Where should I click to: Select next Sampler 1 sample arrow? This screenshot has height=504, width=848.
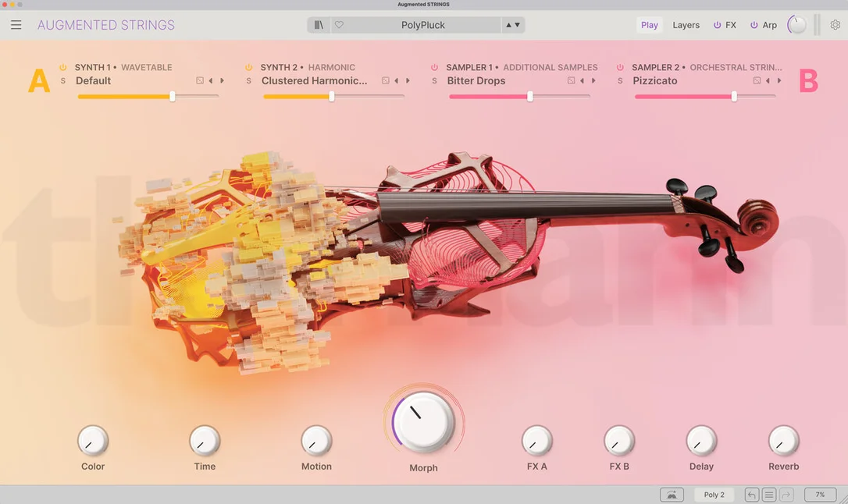(x=593, y=80)
